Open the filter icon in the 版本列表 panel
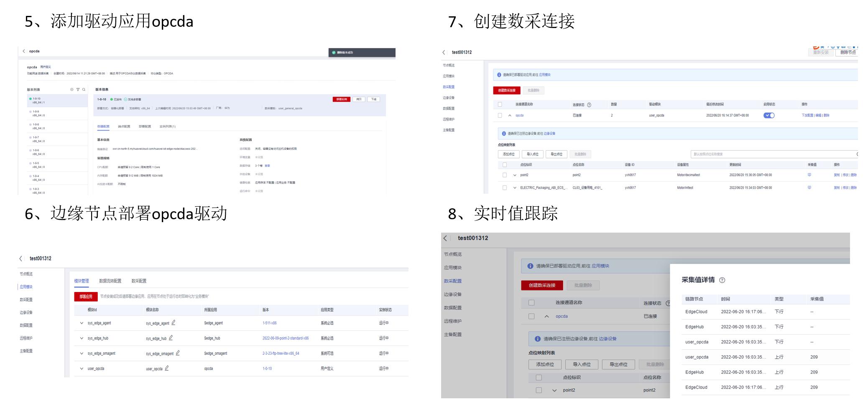Screen dimensions: 868x410 coord(78,89)
